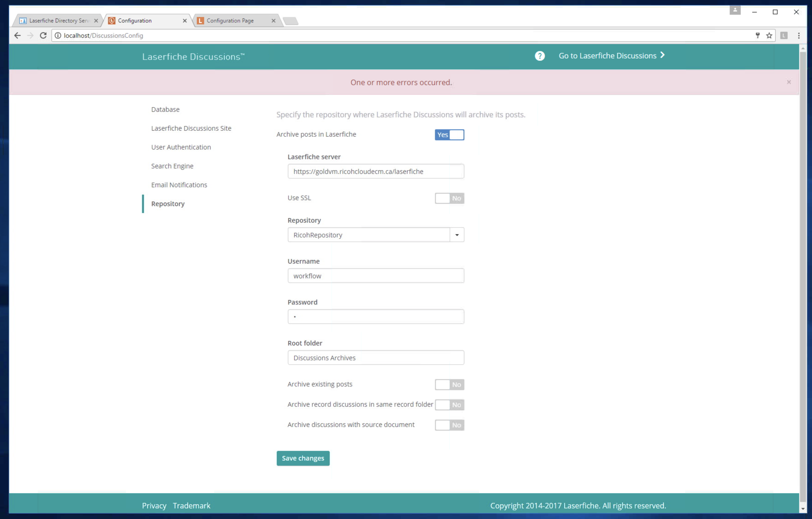View site info icon in address bar

coord(58,35)
